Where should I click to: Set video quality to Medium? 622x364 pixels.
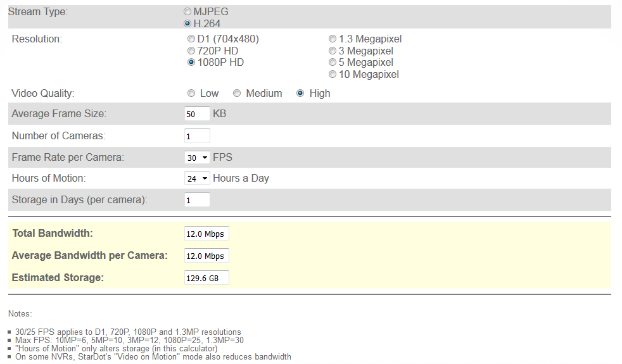tap(237, 94)
